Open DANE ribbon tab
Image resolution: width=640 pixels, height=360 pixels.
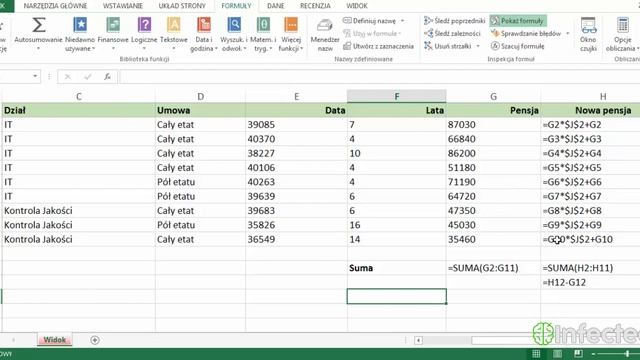coord(276,6)
